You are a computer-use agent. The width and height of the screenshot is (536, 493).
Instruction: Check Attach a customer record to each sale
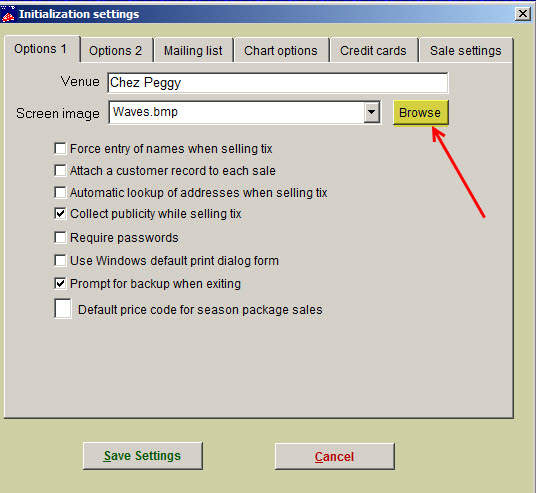[x=60, y=170]
